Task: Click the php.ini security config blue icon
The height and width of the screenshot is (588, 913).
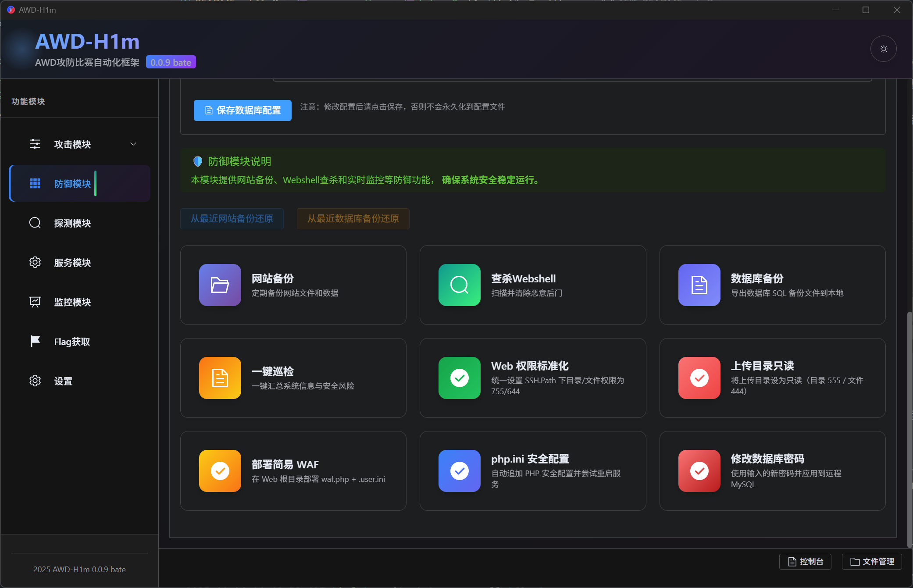Action: point(459,471)
